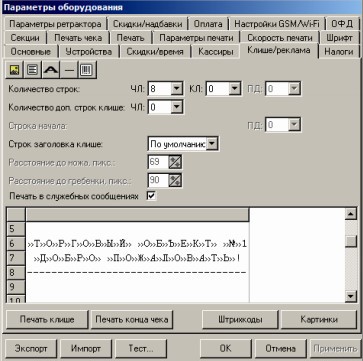This screenshot has height=361, width=363.
Task: Click the text alignment lines toolbar icon
Action: tap(32, 70)
